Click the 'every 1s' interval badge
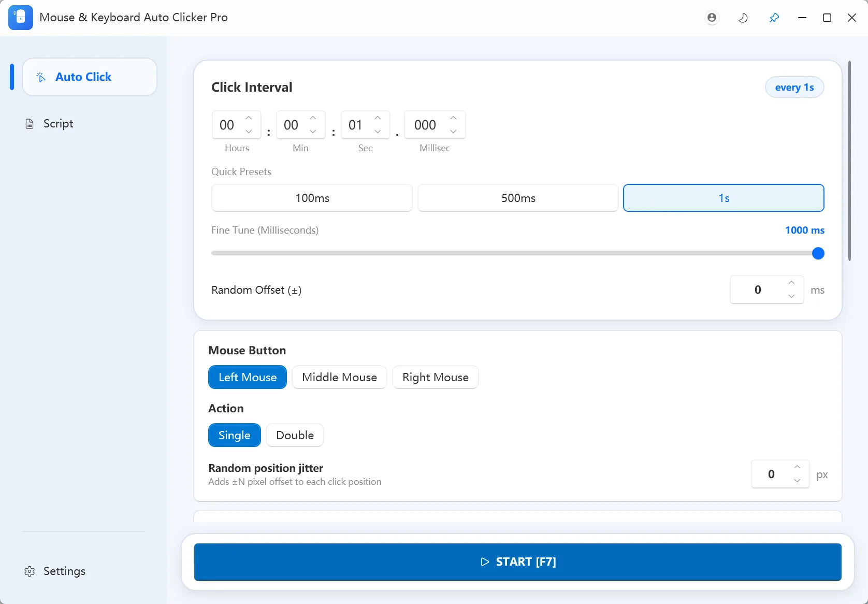Image resolution: width=868 pixels, height=604 pixels. pos(794,87)
